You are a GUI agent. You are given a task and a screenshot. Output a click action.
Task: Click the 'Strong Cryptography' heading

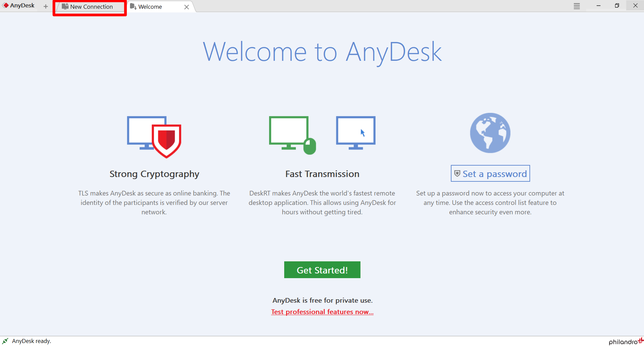click(154, 174)
